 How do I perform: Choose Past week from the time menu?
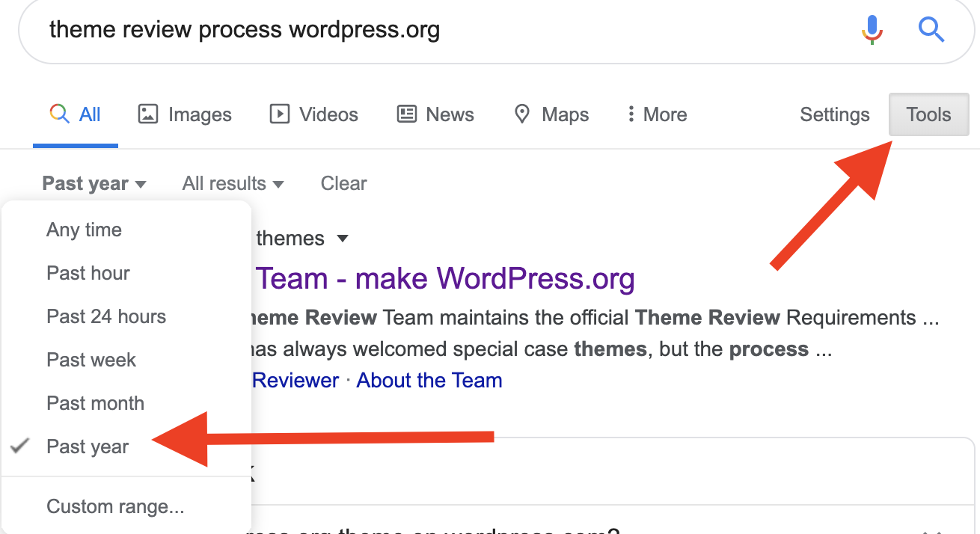pos(91,360)
